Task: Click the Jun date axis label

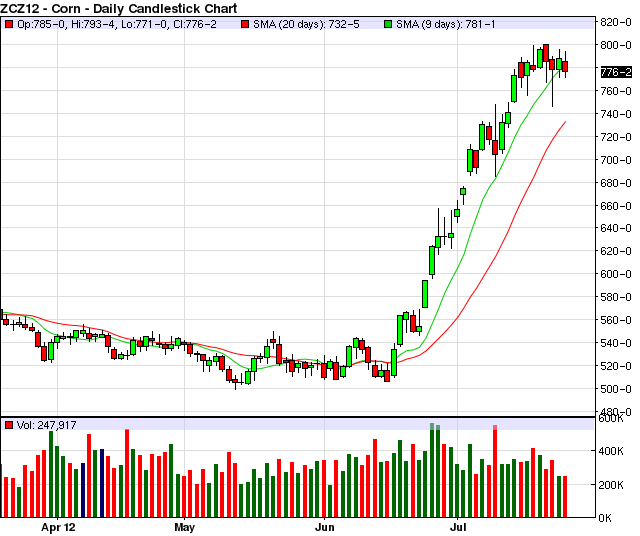Action: pyautogui.click(x=324, y=527)
